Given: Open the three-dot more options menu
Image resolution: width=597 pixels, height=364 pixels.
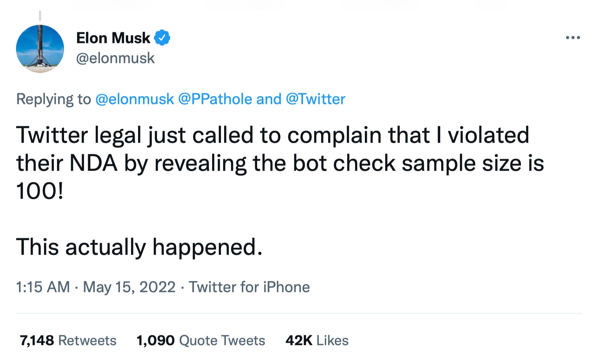Looking at the screenshot, I should click(573, 38).
